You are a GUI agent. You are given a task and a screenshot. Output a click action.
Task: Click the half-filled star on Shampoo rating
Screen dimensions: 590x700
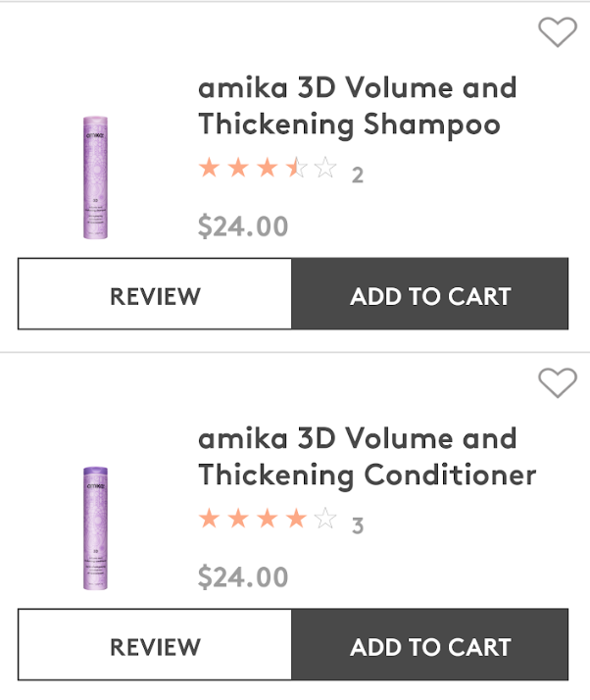click(296, 168)
